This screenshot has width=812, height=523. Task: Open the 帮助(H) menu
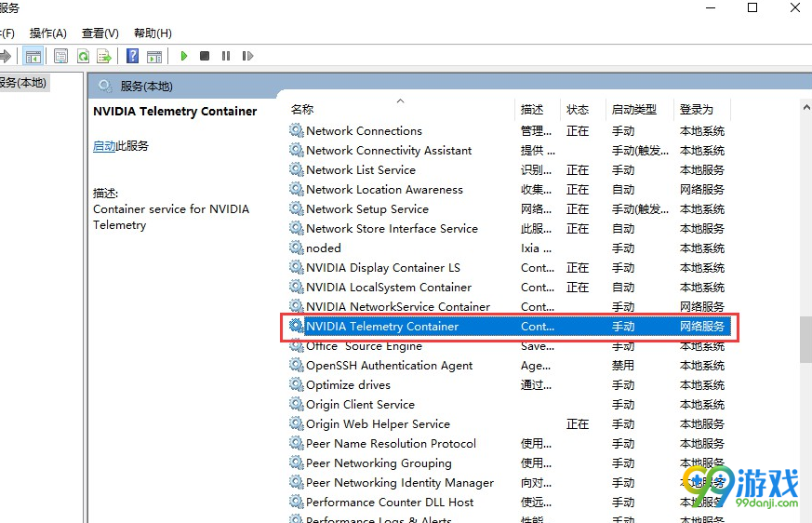(x=153, y=34)
